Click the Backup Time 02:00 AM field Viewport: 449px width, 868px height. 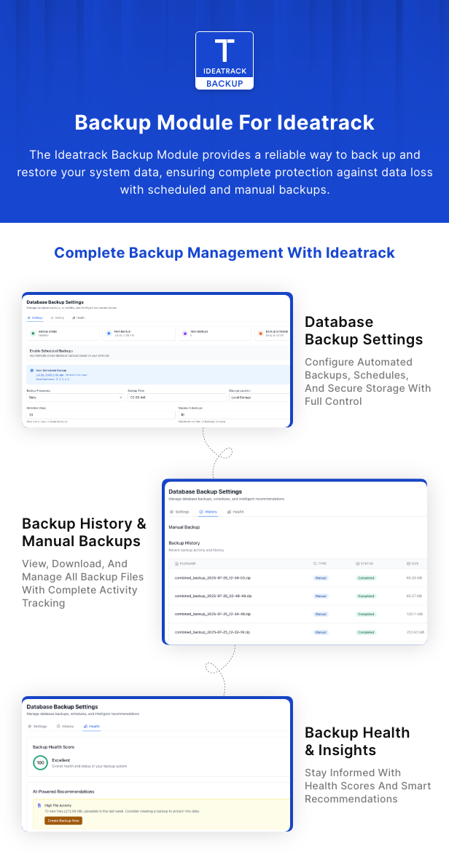tap(177, 398)
